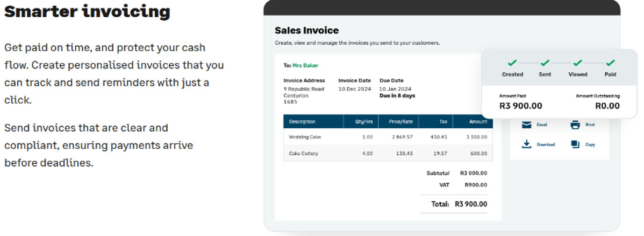Click the Copy icon

[x=575, y=144]
